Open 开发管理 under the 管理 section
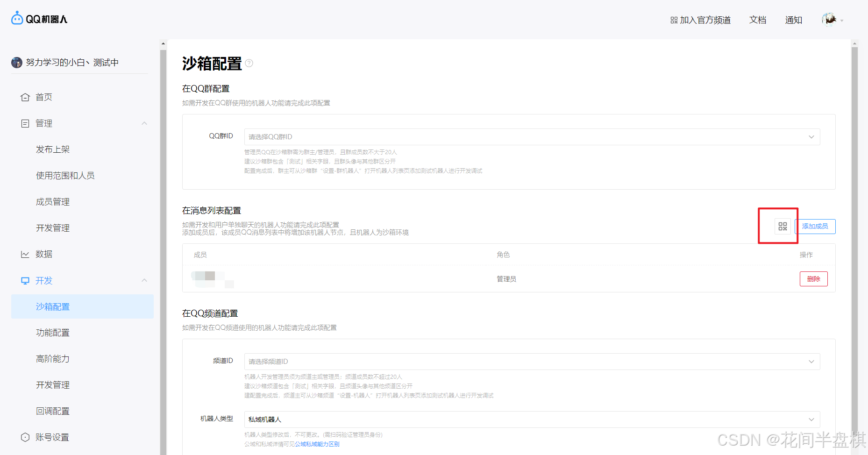The height and width of the screenshot is (455, 868). pyautogui.click(x=53, y=228)
